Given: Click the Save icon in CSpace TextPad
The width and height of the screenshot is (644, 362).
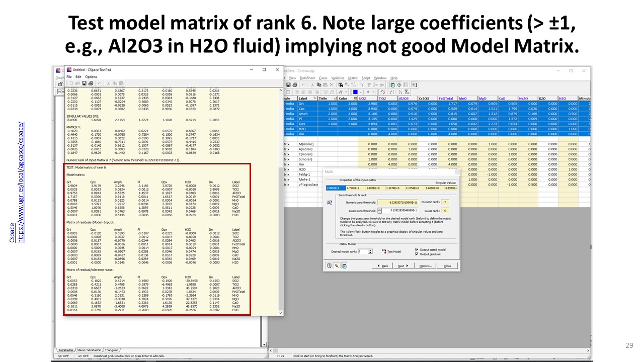Looking at the screenshot, I should pyautogui.click(x=83, y=83).
